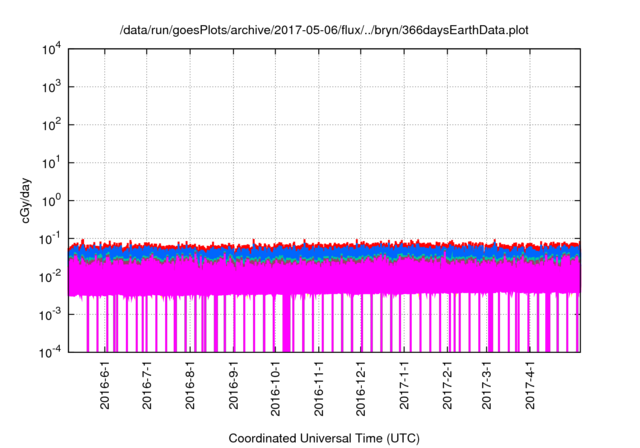Image resolution: width=640 pixels, height=448 pixels.
Task: Click the 10^1 y-axis tick label
Action: click(51, 163)
